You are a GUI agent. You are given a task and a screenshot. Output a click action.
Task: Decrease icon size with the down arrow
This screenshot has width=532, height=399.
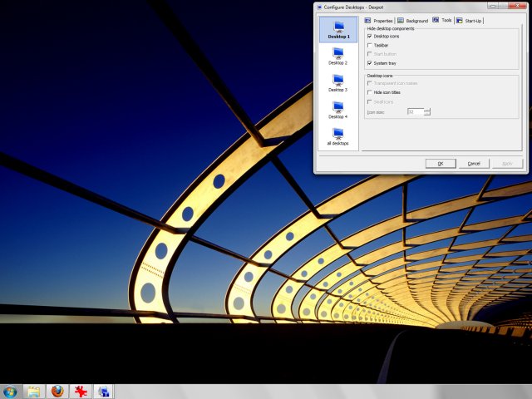coord(427,114)
